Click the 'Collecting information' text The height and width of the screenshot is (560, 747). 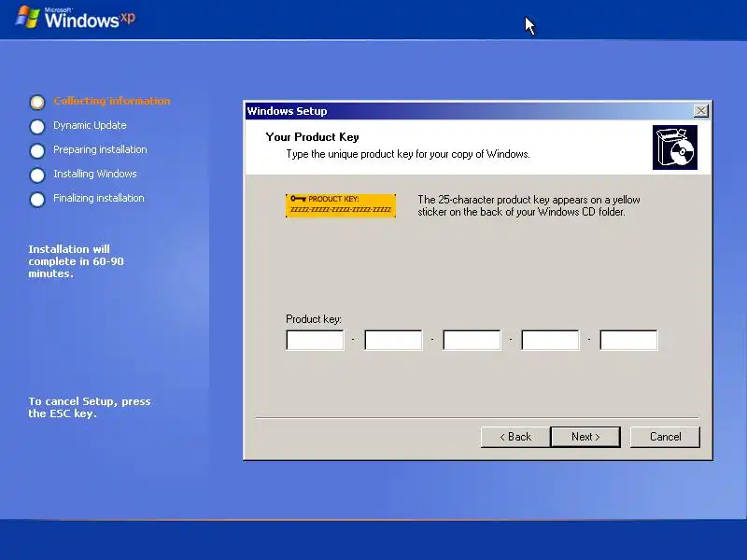(x=112, y=101)
